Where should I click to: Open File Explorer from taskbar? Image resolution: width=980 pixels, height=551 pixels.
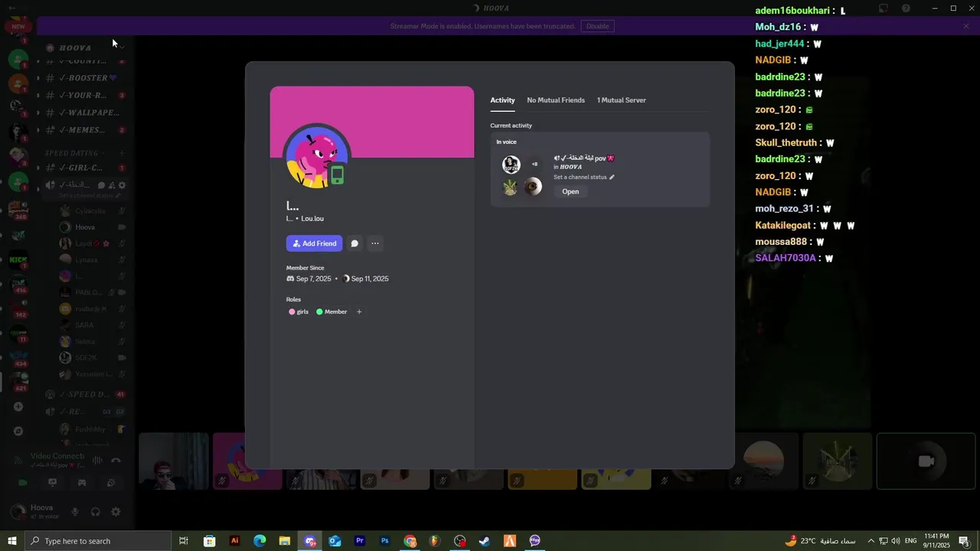point(285,541)
